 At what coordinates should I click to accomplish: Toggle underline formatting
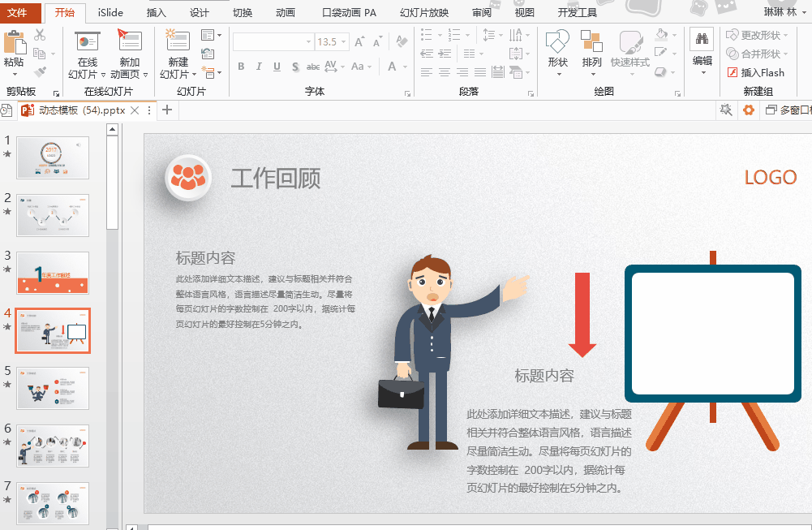pos(276,67)
